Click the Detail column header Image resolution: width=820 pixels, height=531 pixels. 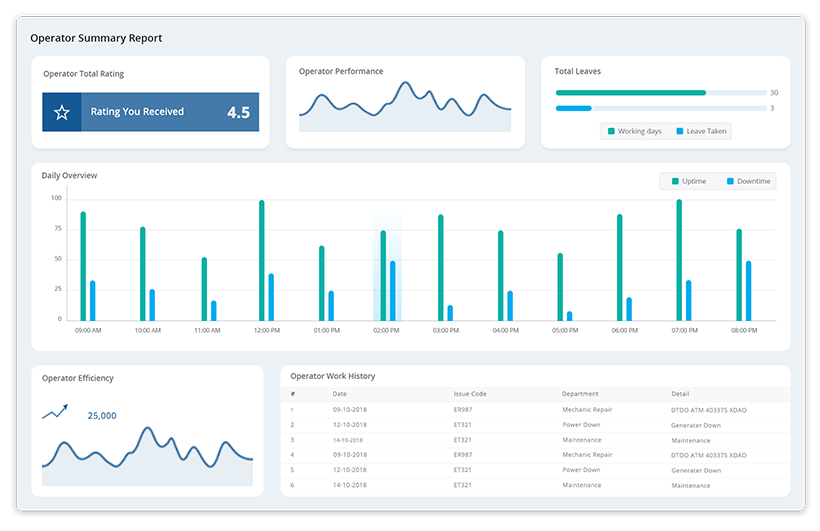pos(680,394)
